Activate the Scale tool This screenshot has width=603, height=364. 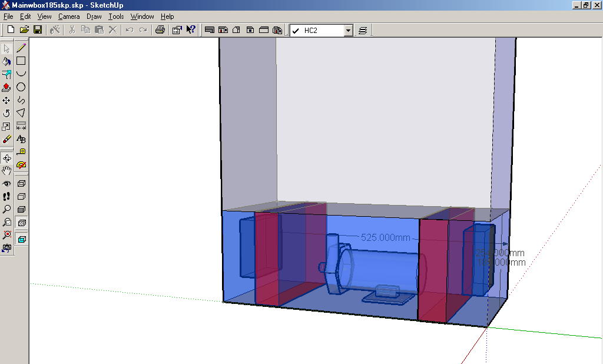pos(6,127)
